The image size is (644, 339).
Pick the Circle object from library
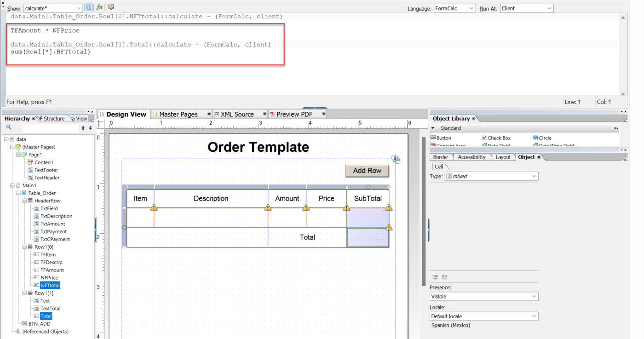click(542, 138)
